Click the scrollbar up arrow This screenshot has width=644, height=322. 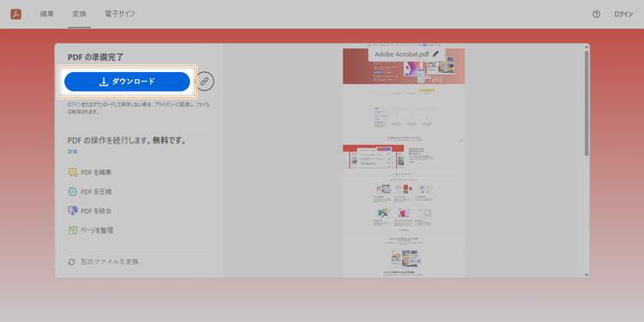[586, 47]
